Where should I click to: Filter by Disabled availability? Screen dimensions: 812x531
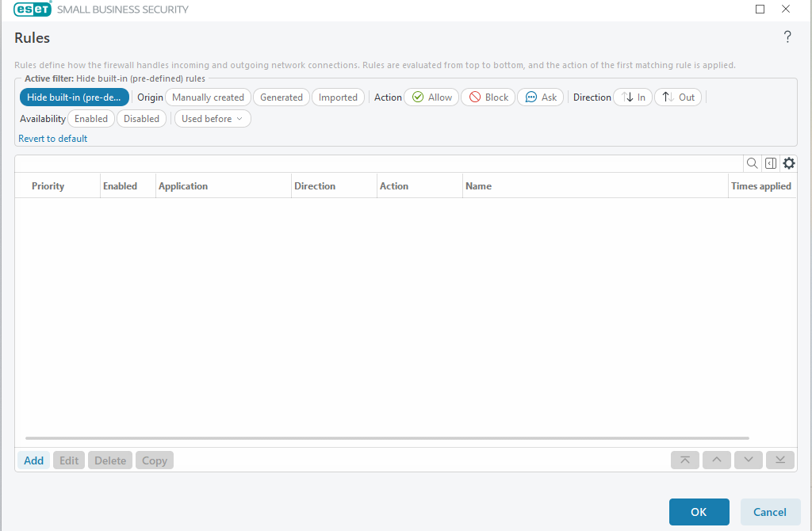141,119
